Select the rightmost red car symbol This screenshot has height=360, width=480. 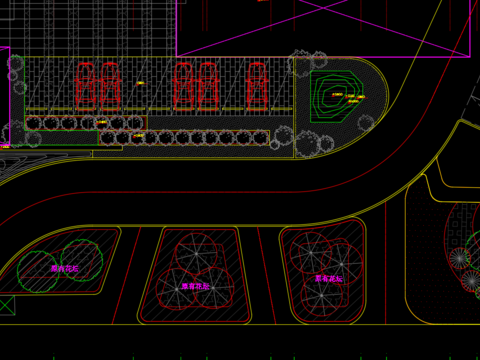point(257,86)
